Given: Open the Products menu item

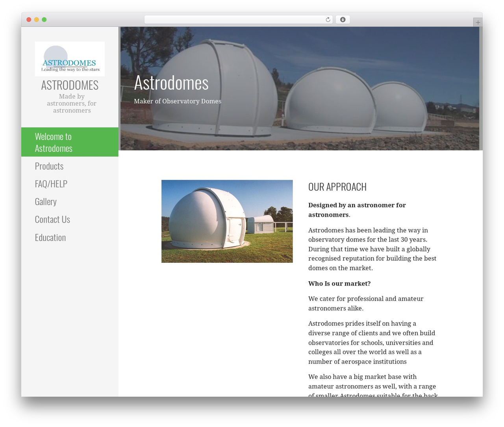Looking at the screenshot, I should point(49,166).
